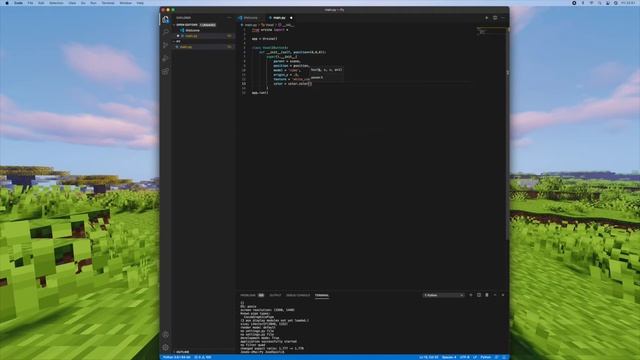The image size is (640, 360).
Task: Split the editor to the right
Action: [495, 18]
